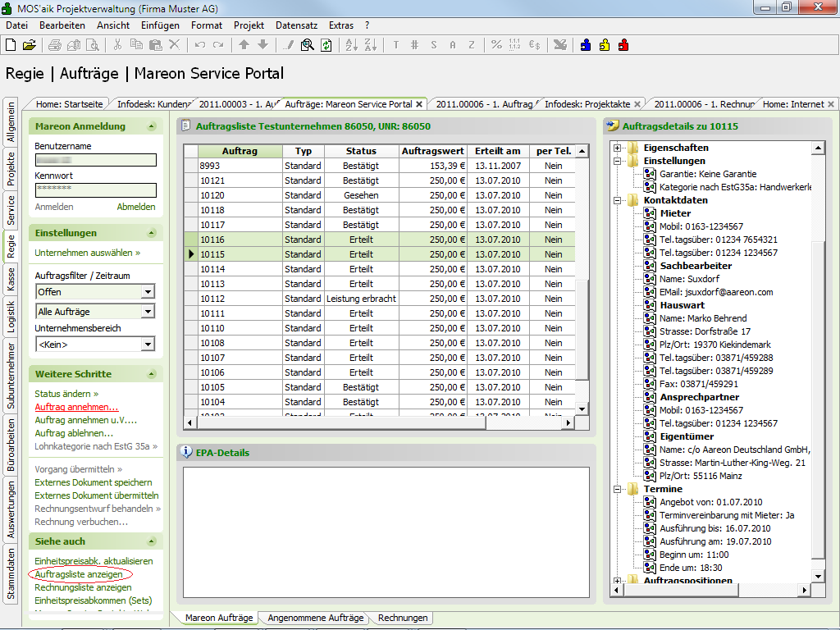Click the redo arrow icon
840x630 pixels.
pos(218,45)
